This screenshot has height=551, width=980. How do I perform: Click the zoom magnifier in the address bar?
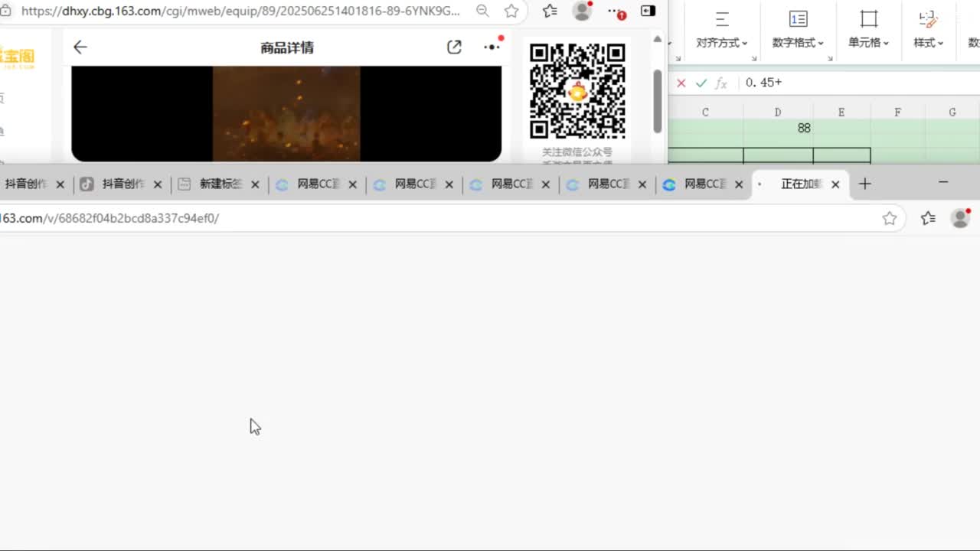point(482,11)
